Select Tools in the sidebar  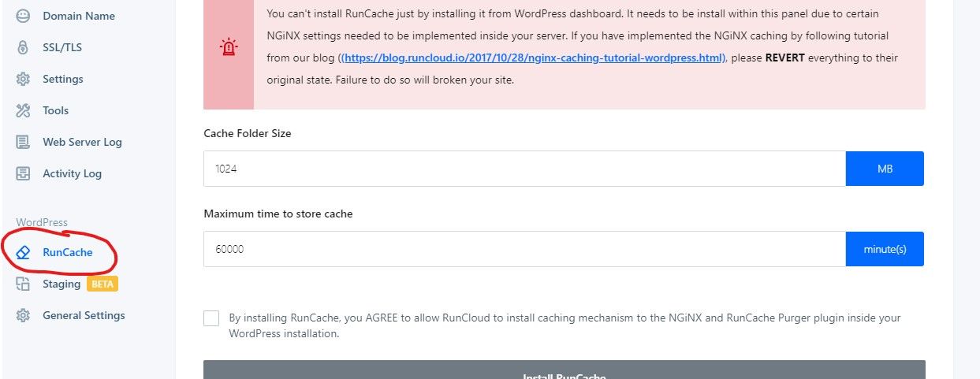[56, 110]
